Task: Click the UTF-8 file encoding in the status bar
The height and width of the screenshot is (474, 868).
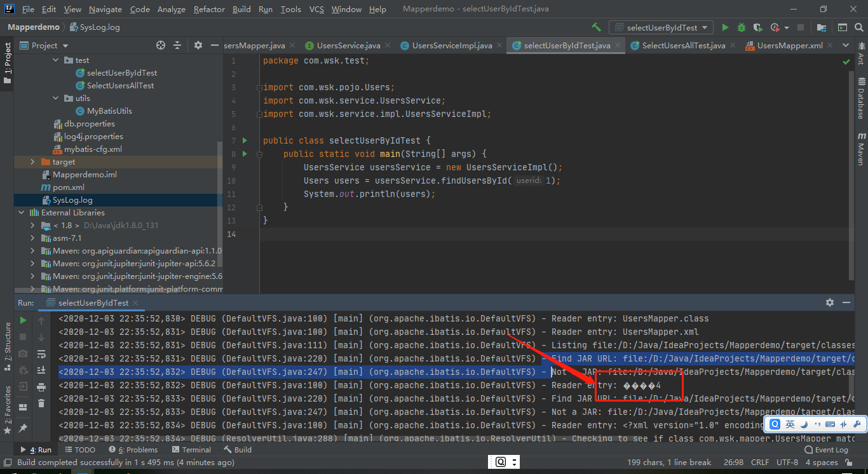Action: [787, 462]
